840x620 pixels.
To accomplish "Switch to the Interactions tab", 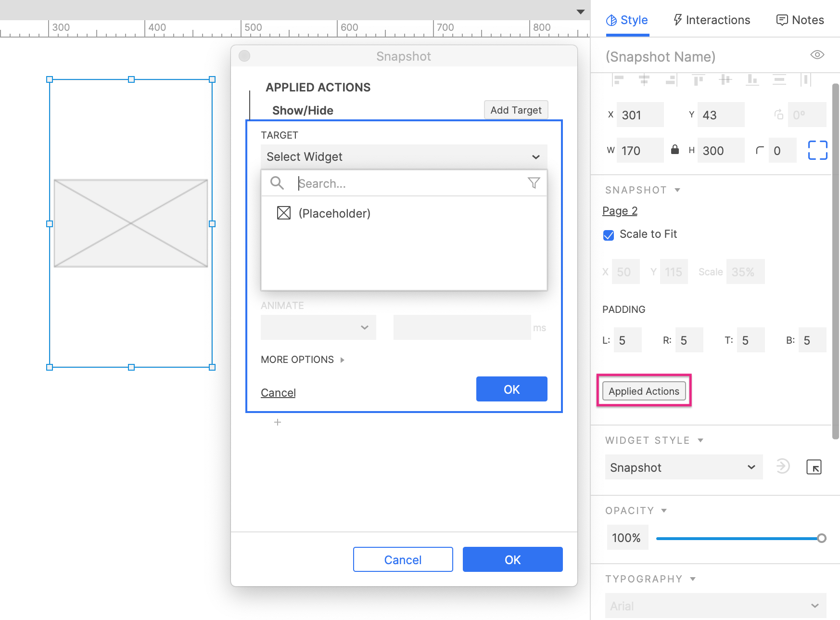I will click(711, 20).
